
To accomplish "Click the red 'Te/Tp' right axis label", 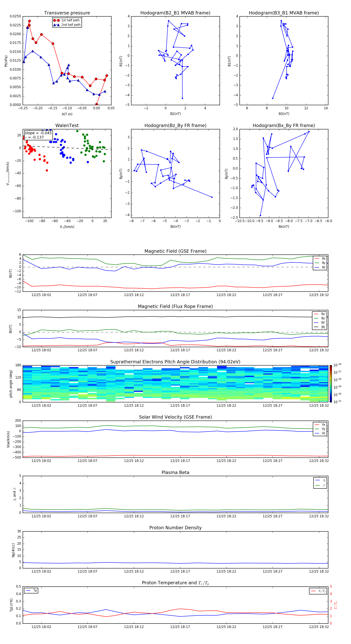I will (336, 605).
